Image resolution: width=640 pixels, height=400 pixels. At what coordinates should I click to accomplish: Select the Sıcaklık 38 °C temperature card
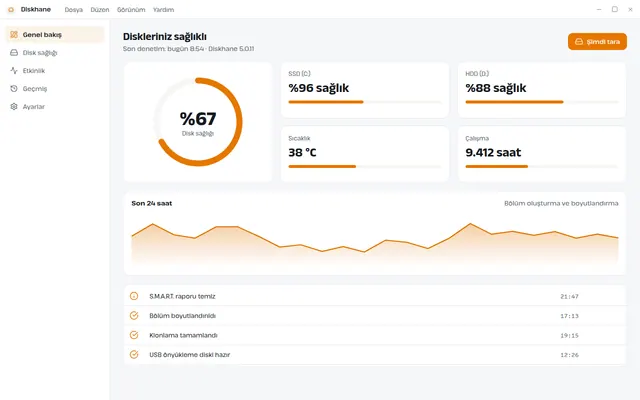365,154
